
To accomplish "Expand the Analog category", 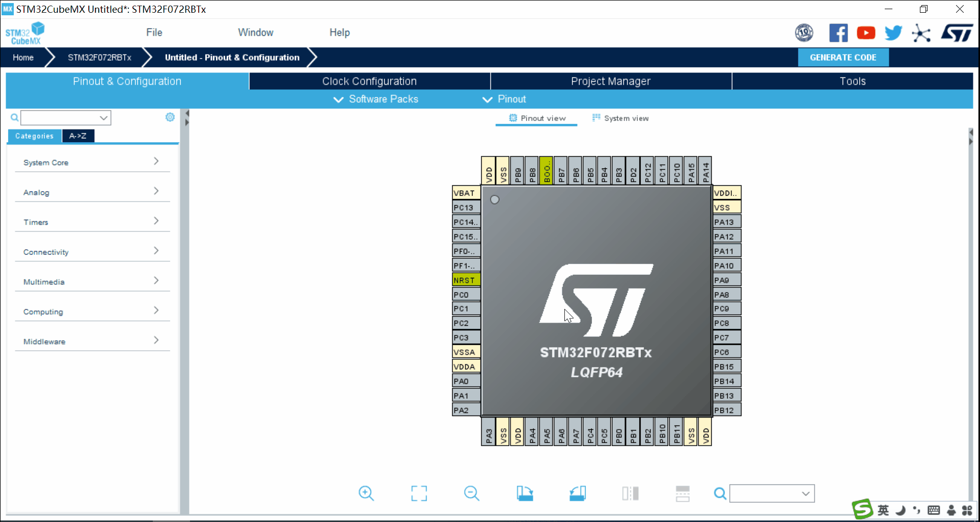I will [x=92, y=192].
